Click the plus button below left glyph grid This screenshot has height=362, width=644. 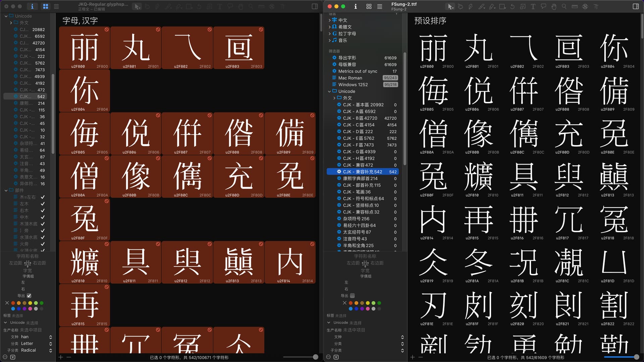(x=61, y=357)
